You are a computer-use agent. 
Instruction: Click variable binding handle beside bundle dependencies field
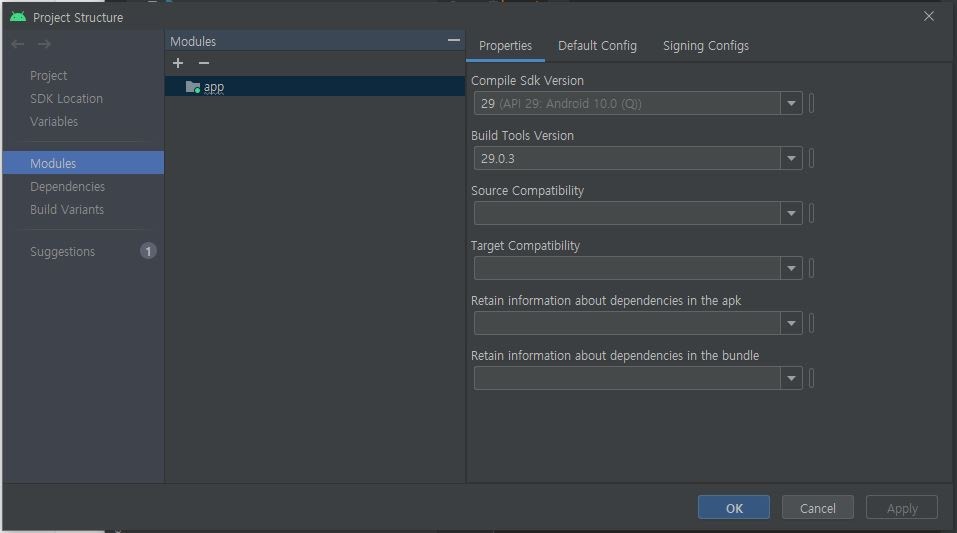click(x=811, y=378)
